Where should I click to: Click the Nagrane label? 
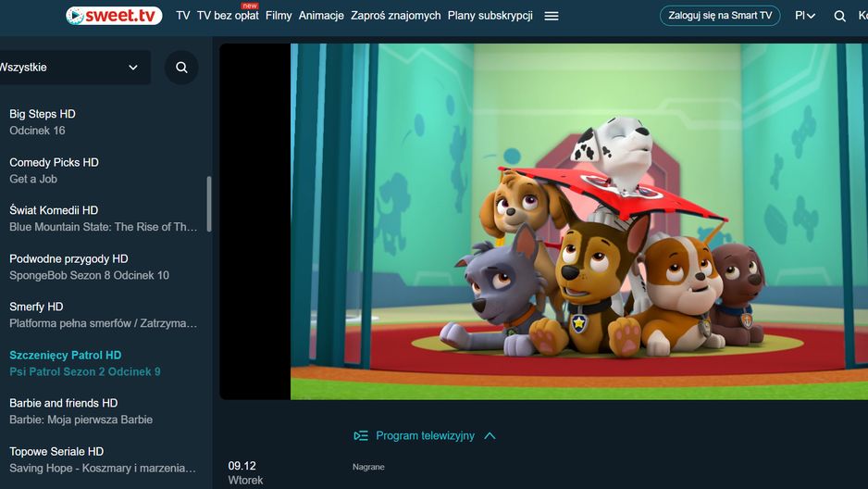368,467
